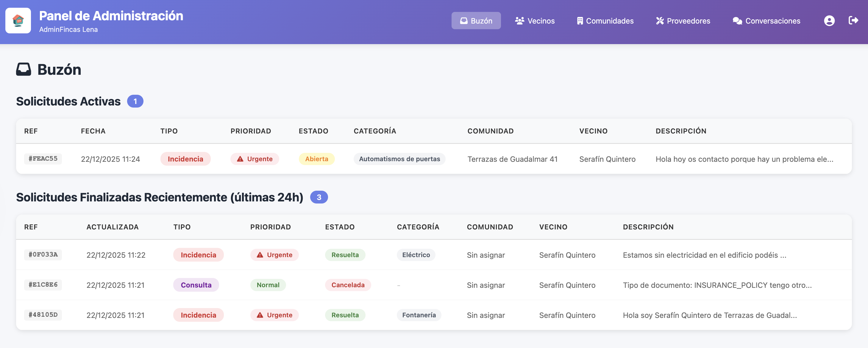Click the Comunidades building icon
This screenshot has width=868, height=348.
click(580, 21)
